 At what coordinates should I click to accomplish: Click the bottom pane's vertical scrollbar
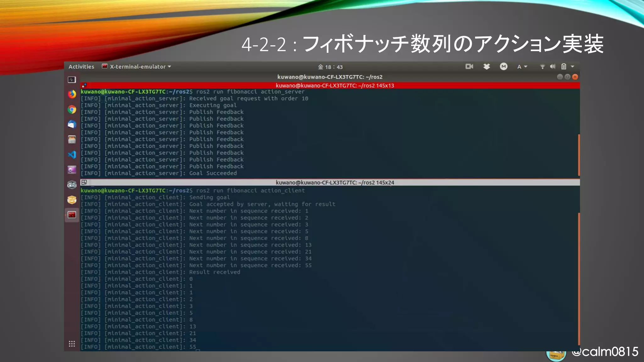click(x=579, y=279)
